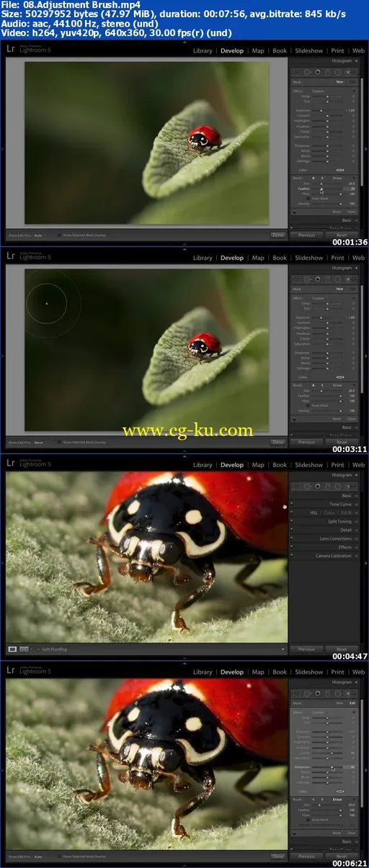Check Show Selected Mask Overlay in 00:06:21 frame

[59, 857]
